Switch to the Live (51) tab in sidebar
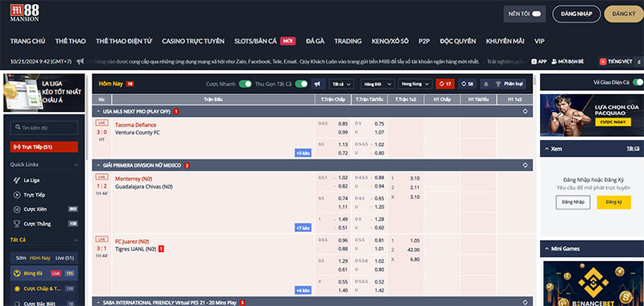644x306 pixels. pyautogui.click(x=64, y=258)
